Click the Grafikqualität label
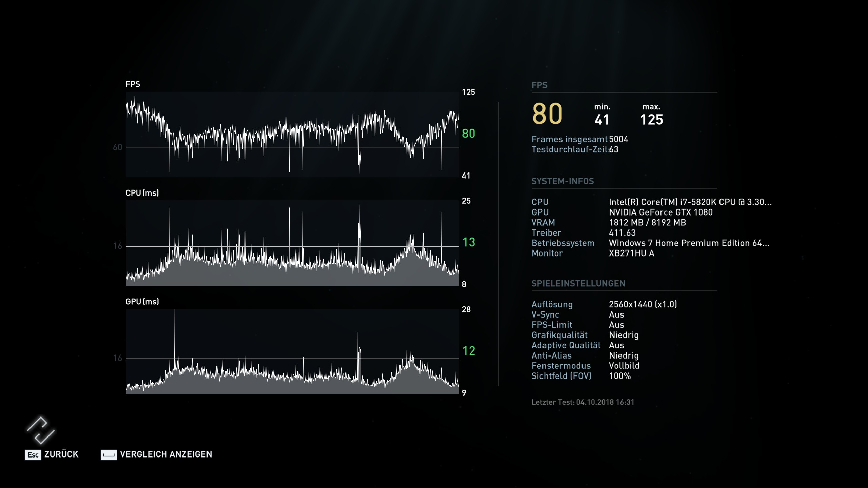This screenshot has width=868, height=488. point(559,335)
